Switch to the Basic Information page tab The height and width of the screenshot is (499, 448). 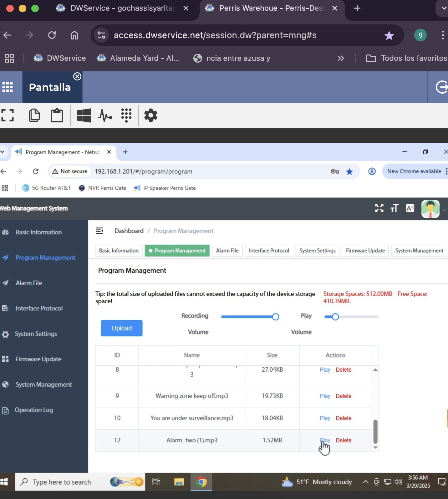119,250
